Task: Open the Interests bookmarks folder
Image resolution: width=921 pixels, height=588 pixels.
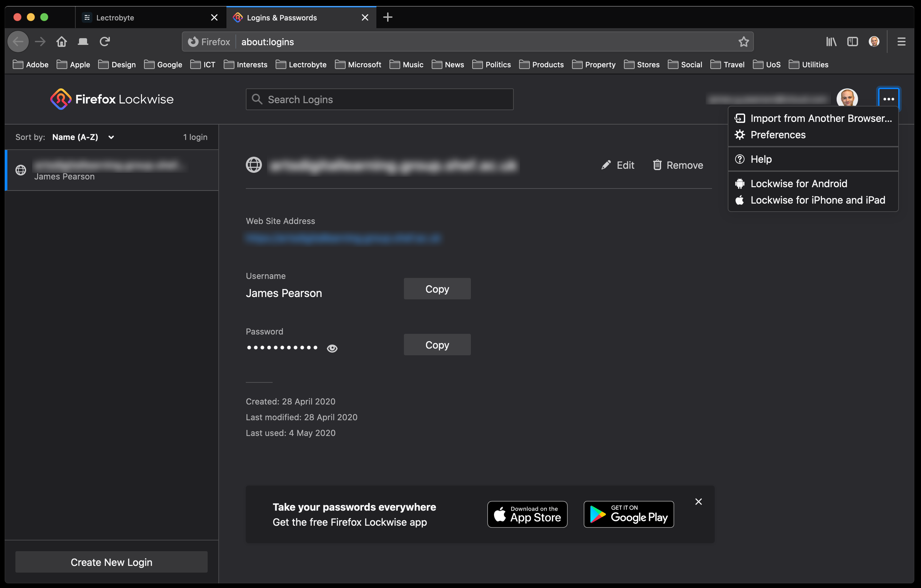Action: [x=245, y=64]
